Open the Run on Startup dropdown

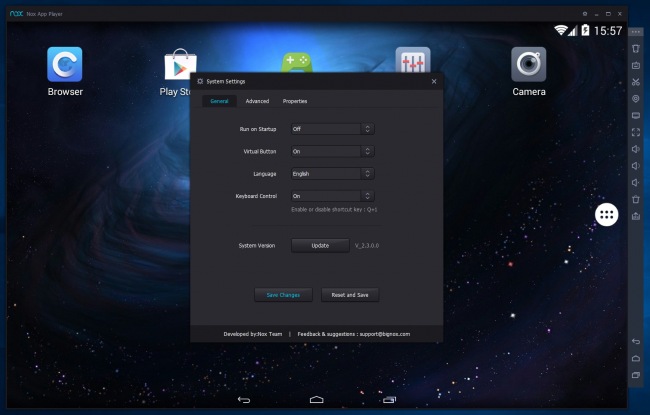[x=332, y=129]
